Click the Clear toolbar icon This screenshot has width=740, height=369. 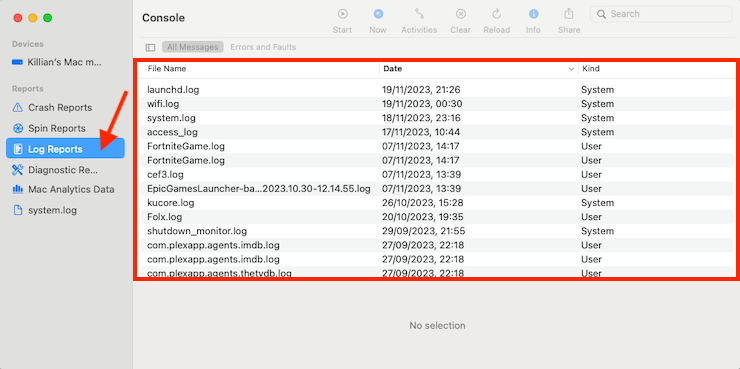pyautogui.click(x=461, y=14)
